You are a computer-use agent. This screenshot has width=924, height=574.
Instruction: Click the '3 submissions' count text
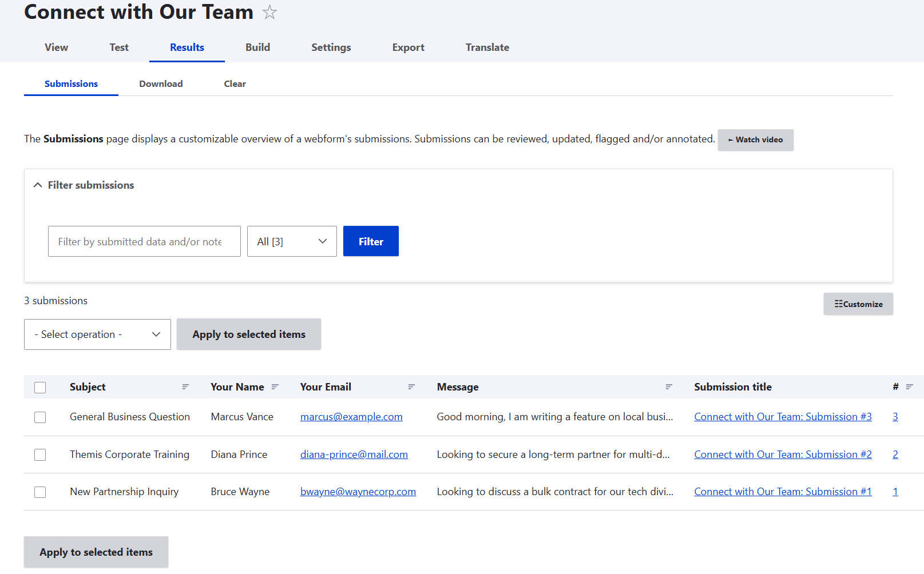click(56, 301)
